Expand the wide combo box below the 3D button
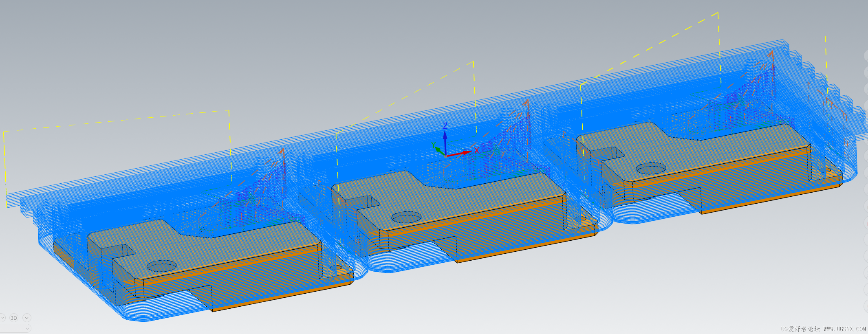This screenshot has height=334, width=868. [15, 328]
